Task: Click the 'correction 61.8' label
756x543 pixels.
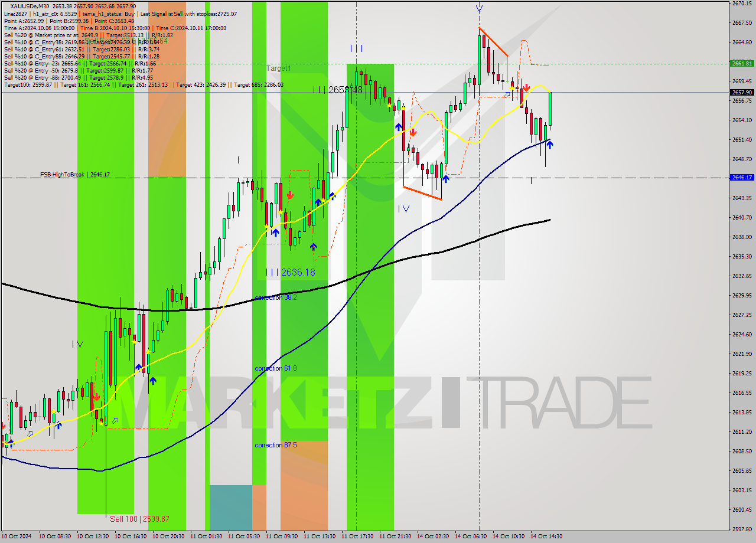Action: (276, 368)
